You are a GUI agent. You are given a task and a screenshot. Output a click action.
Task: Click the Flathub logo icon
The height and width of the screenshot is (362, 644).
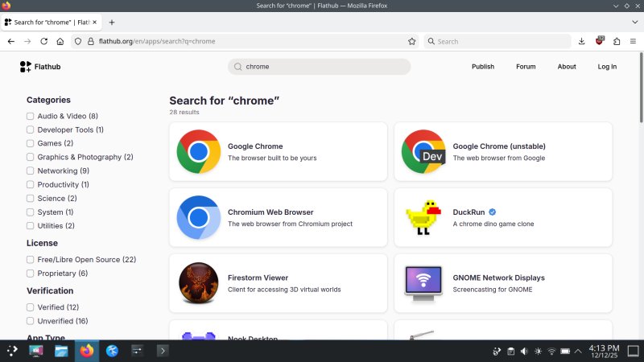(x=26, y=67)
